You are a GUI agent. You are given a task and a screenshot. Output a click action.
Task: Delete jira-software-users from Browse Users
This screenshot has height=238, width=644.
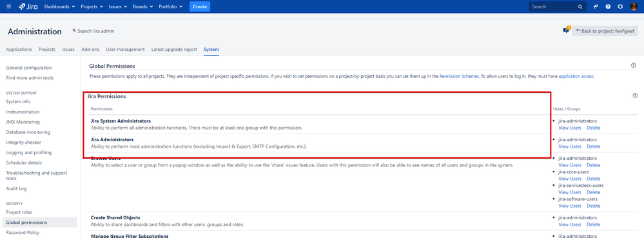[x=593, y=206]
